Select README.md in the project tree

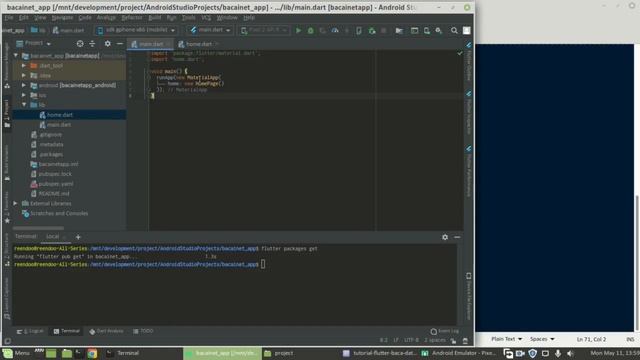tap(54, 194)
